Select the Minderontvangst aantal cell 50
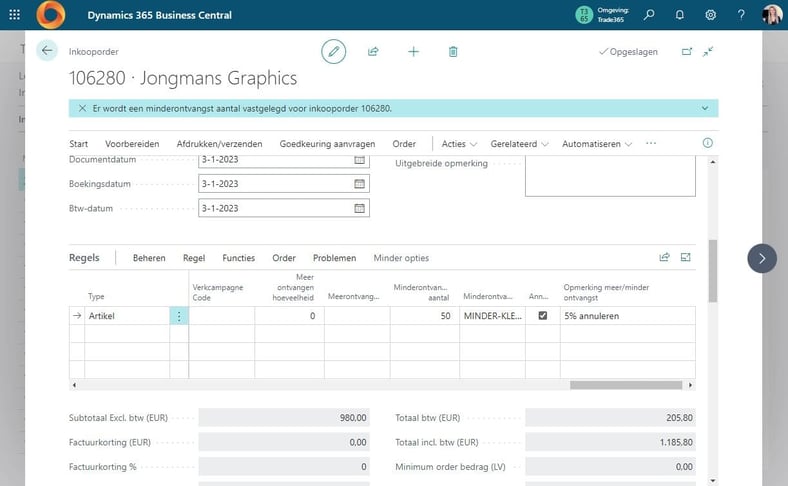 424,316
